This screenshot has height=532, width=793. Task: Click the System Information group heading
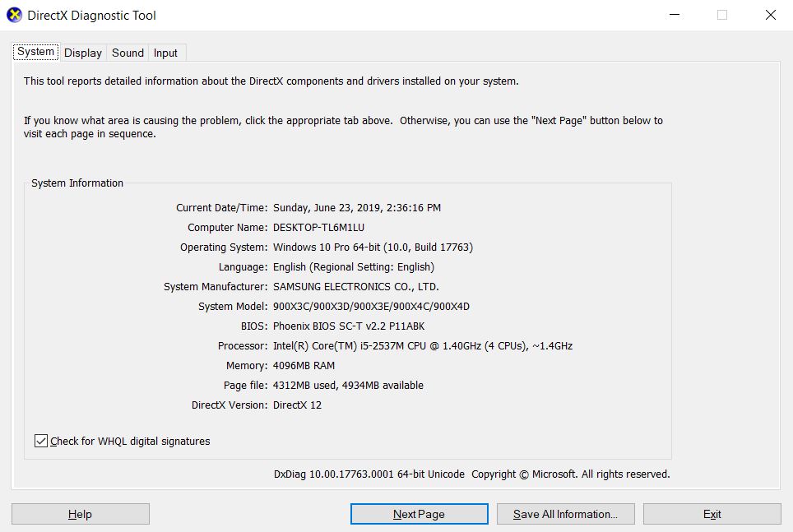point(77,183)
